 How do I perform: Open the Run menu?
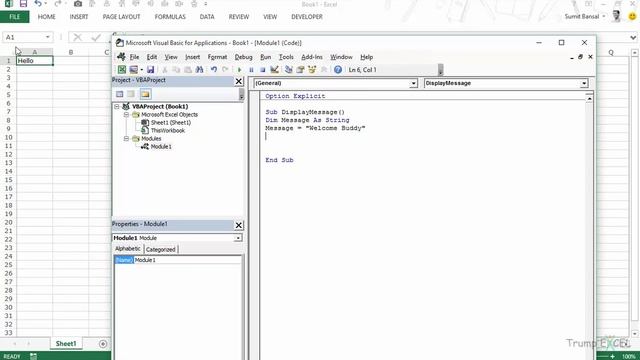(266, 57)
